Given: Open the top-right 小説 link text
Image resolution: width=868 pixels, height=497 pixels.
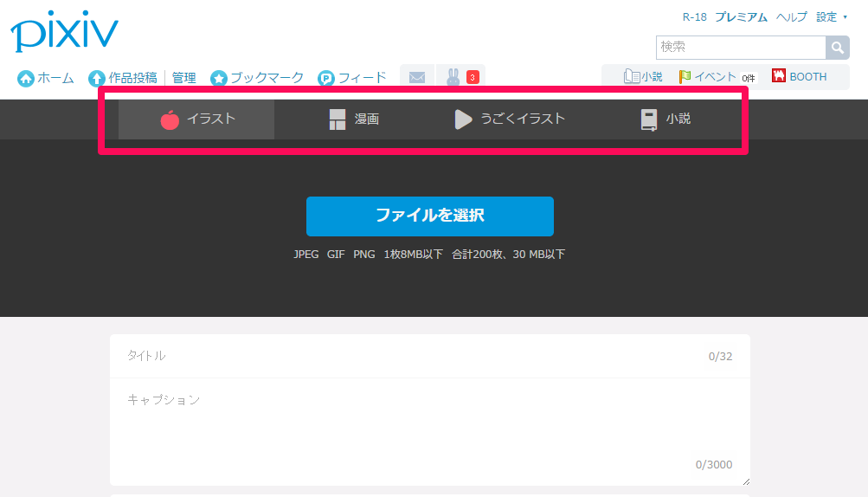Looking at the screenshot, I should (653, 76).
